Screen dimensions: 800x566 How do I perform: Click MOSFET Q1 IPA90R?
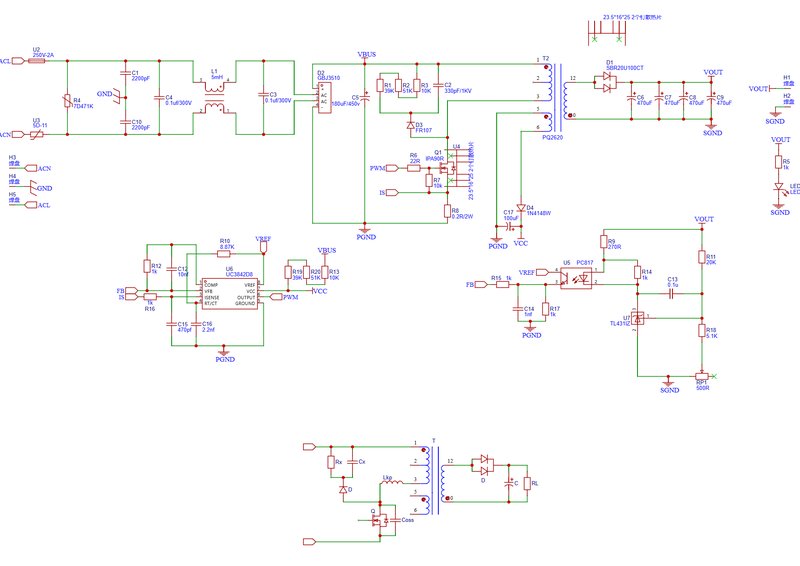point(450,167)
